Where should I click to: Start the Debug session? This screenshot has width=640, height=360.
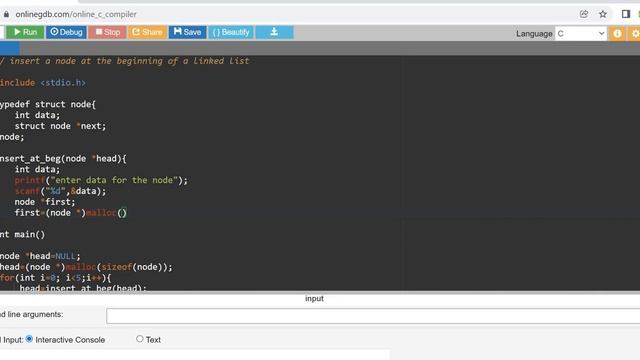(66, 32)
